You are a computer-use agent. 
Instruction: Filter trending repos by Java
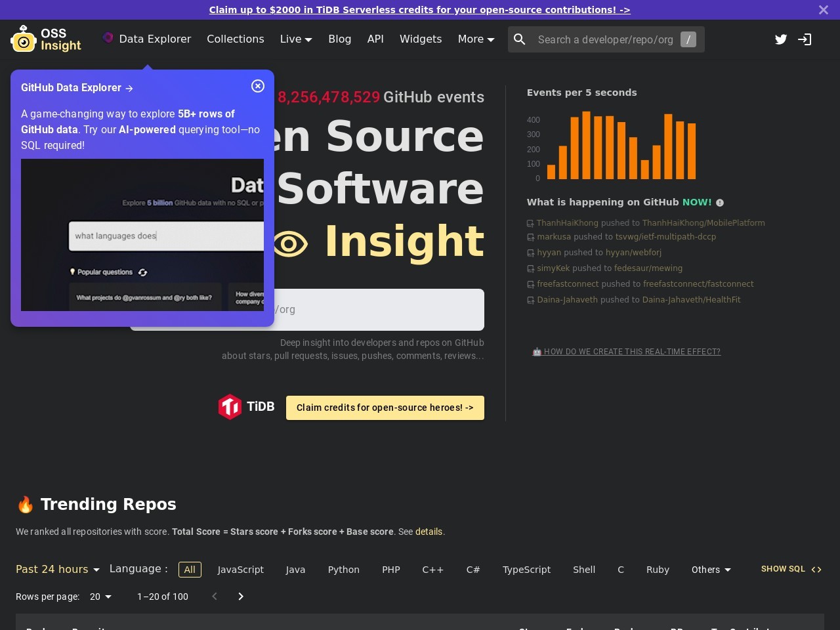coord(295,570)
